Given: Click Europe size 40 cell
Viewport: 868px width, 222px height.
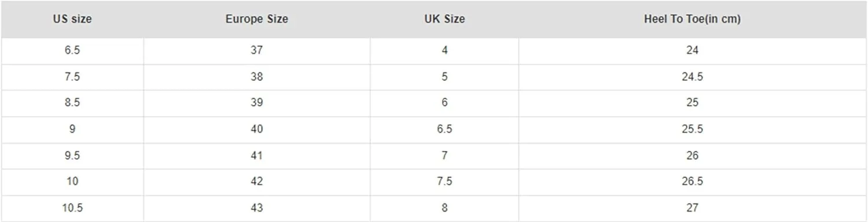Looking at the screenshot, I should pyautogui.click(x=257, y=129).
